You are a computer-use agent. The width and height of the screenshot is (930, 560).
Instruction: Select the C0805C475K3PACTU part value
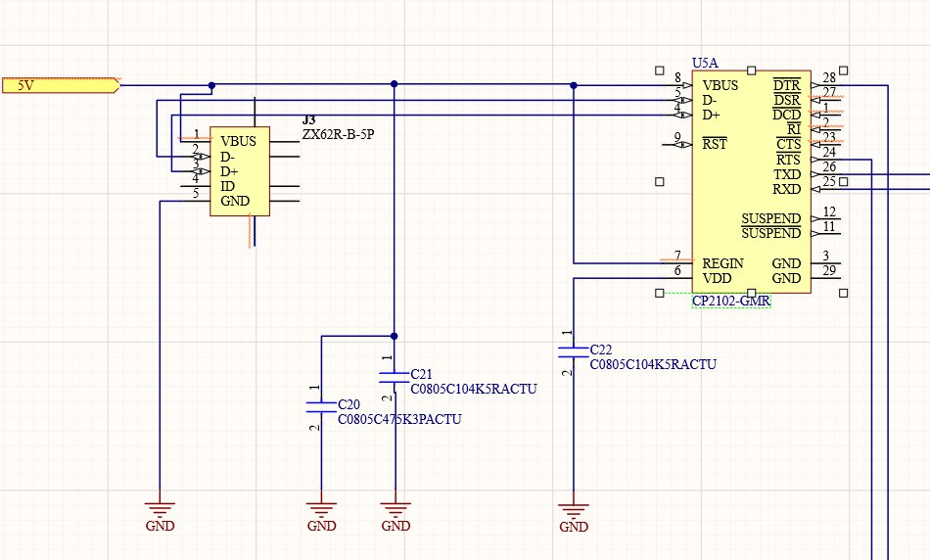point(399,419)
